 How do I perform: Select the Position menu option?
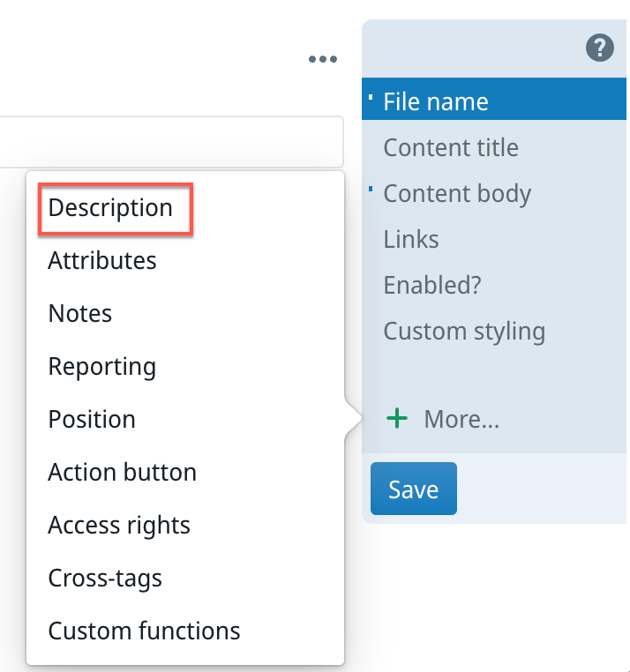[92, 420]
